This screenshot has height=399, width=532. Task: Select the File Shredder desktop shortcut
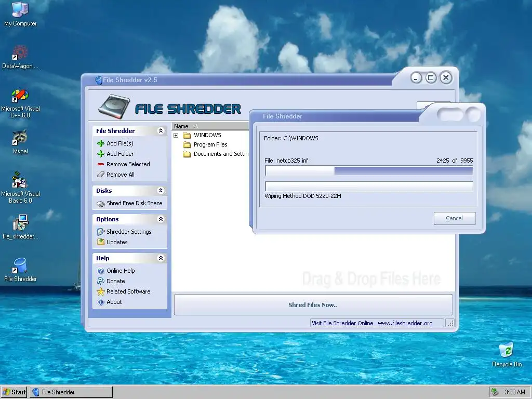tap(20, 270)
